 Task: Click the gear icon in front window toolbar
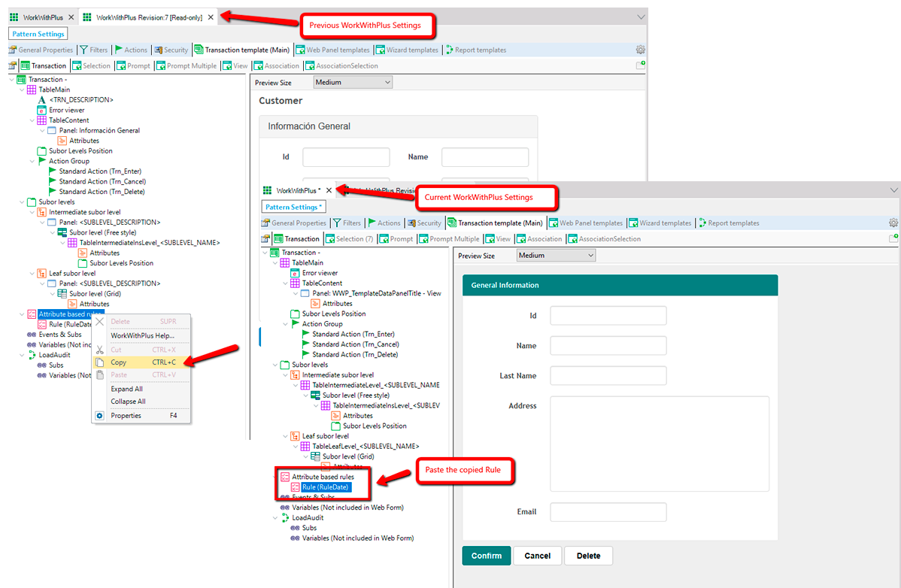point(893,223)
